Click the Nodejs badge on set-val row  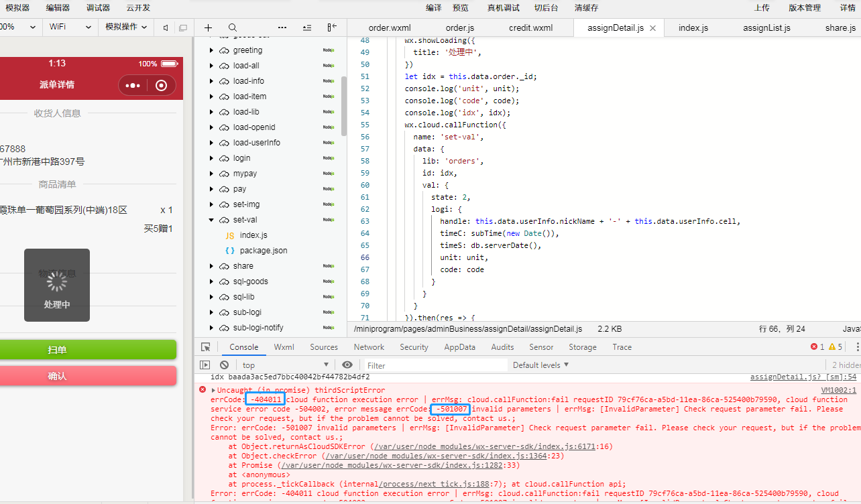tap(329, 220)
